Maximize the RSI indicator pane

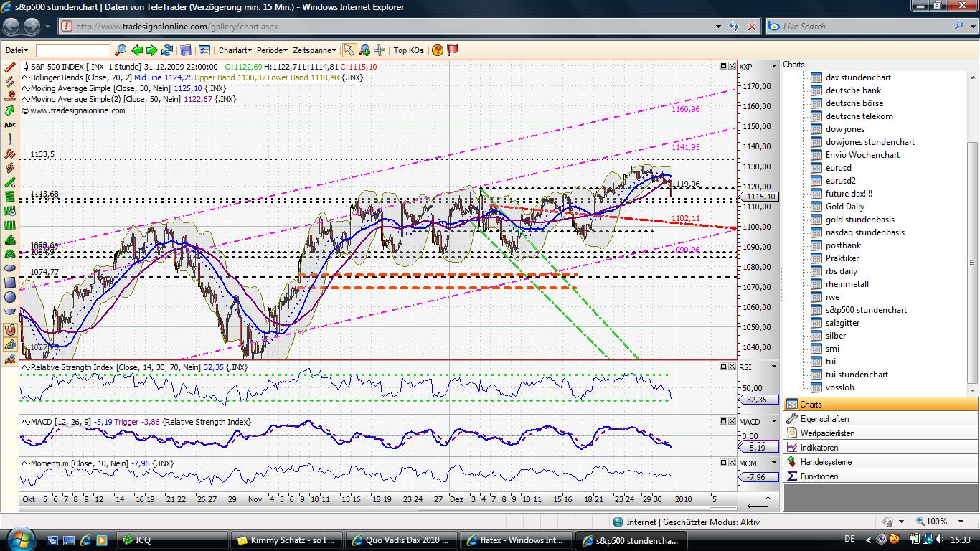pos(723,367)
